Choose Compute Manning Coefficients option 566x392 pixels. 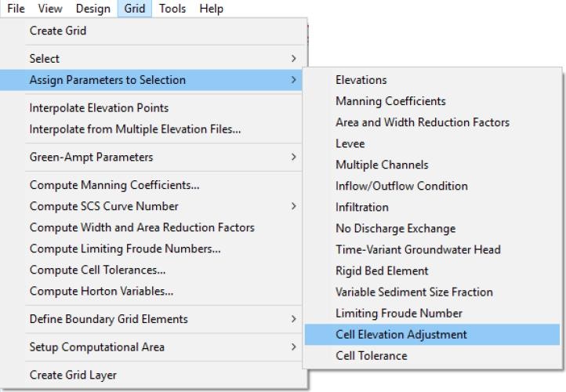[114, 185]
